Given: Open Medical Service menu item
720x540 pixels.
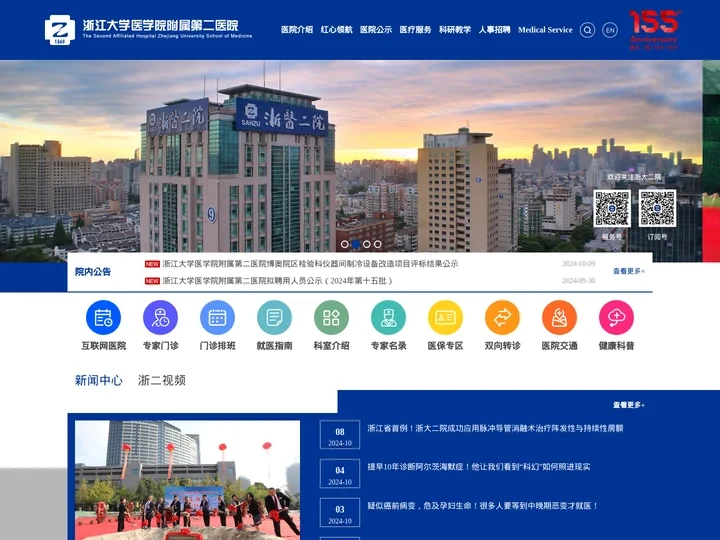Looking at the screenshot, I should tap(545, 30).
